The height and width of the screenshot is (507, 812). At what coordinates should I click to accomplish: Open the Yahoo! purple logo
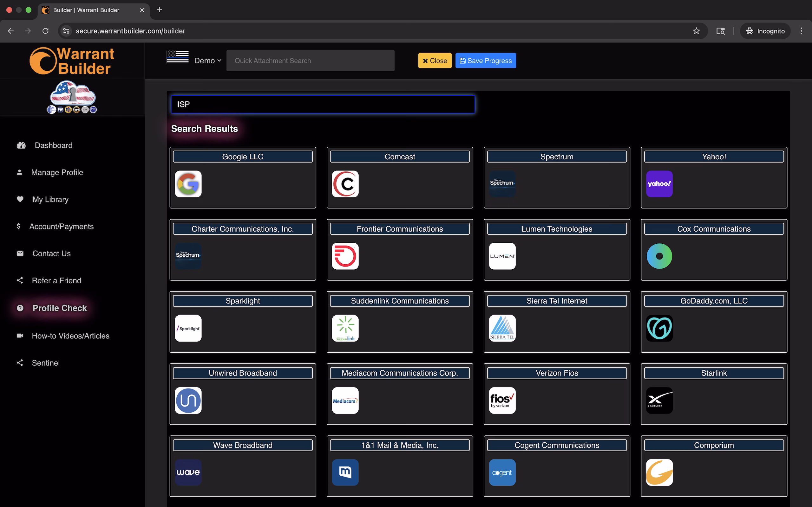[659, 184]
